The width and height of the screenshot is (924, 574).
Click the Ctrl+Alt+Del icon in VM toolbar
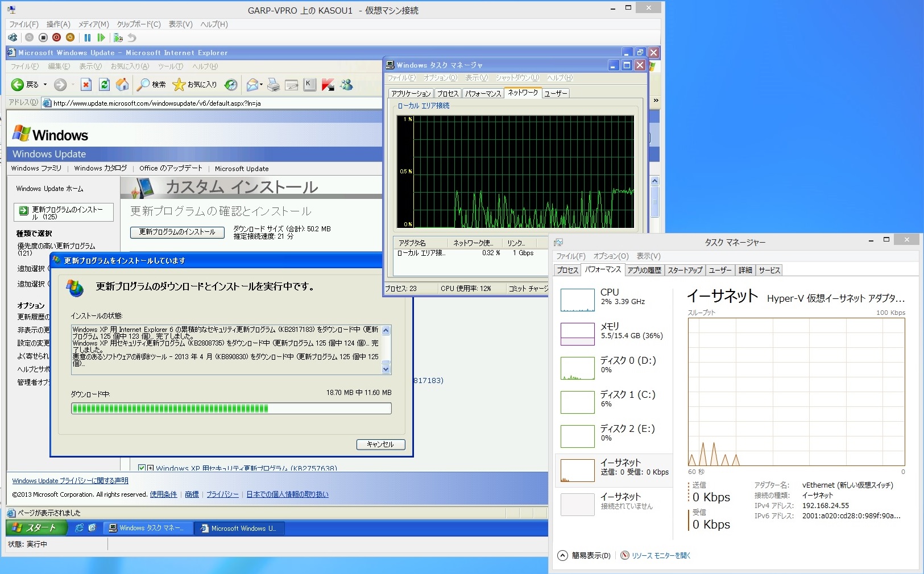point(13,38)
